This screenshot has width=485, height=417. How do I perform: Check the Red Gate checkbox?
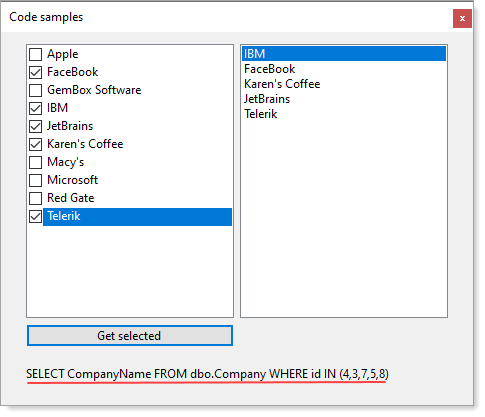tap(35, 198)
